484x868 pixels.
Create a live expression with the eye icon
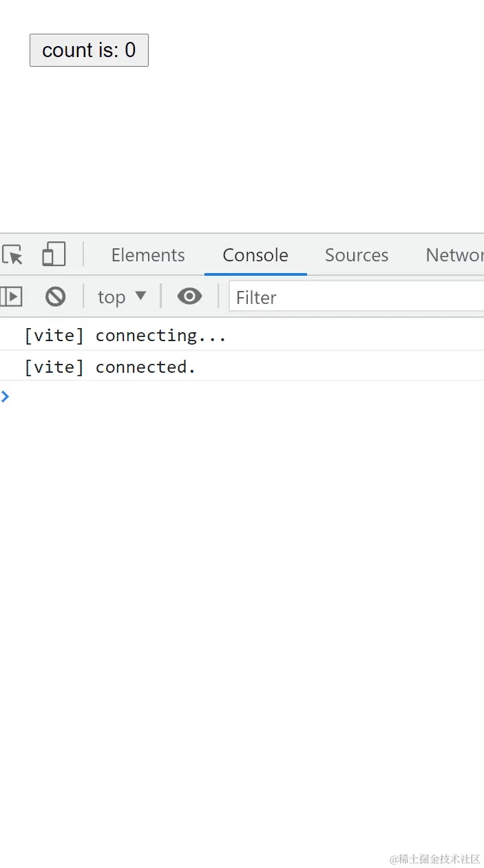click(189, 296)
